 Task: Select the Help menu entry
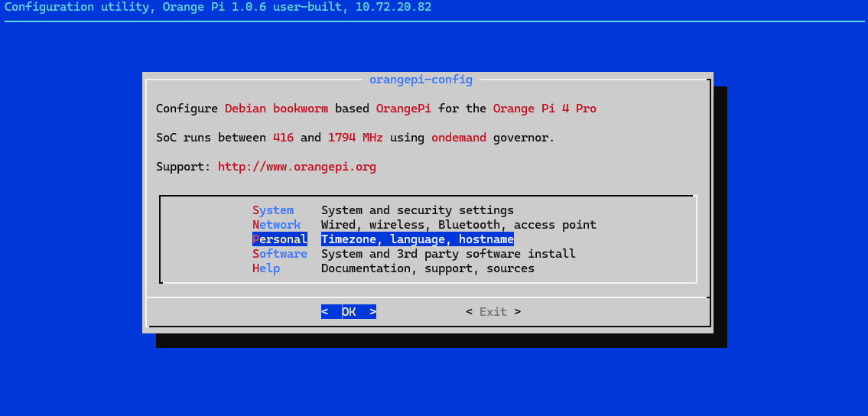click(x=265, y=268)
